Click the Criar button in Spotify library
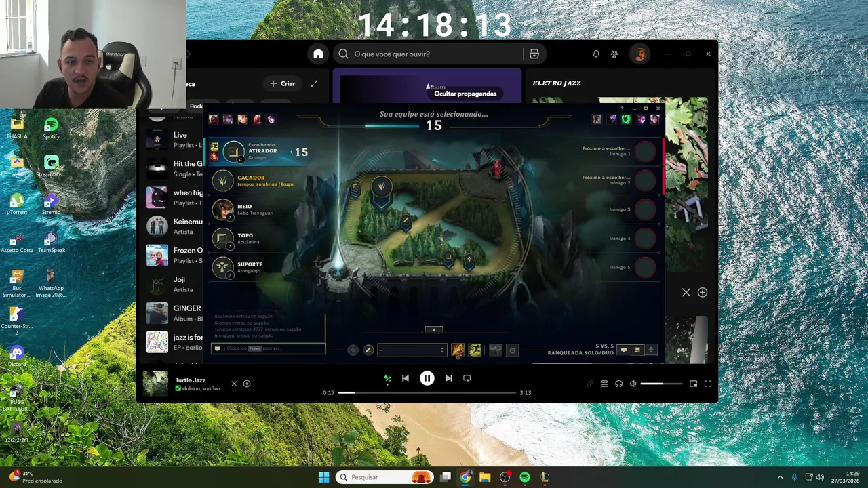868x488 pixels. (x=283, y=83)
